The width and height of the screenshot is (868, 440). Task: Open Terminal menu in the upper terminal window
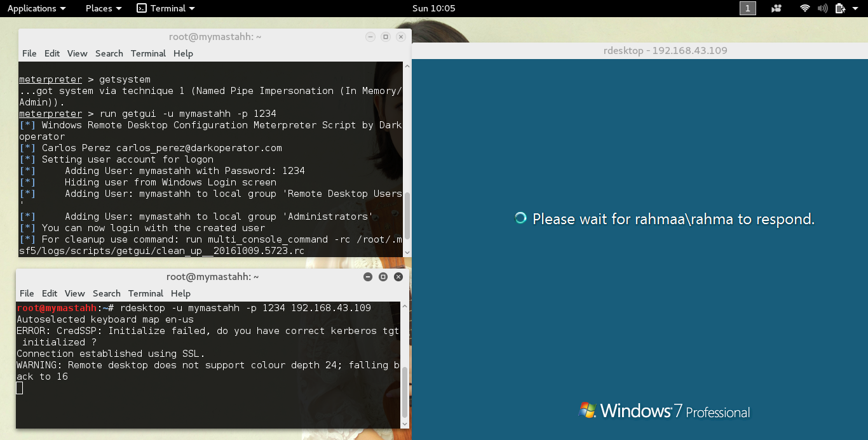[148, 53]
